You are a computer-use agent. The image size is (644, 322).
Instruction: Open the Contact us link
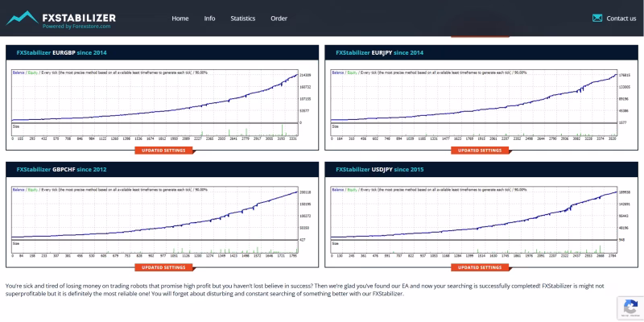coord(621,19)
